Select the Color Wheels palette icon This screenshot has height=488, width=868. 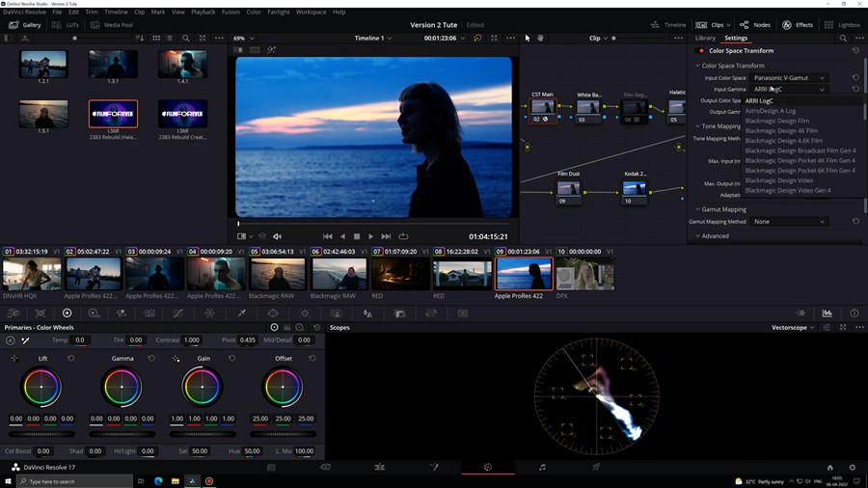67,313
